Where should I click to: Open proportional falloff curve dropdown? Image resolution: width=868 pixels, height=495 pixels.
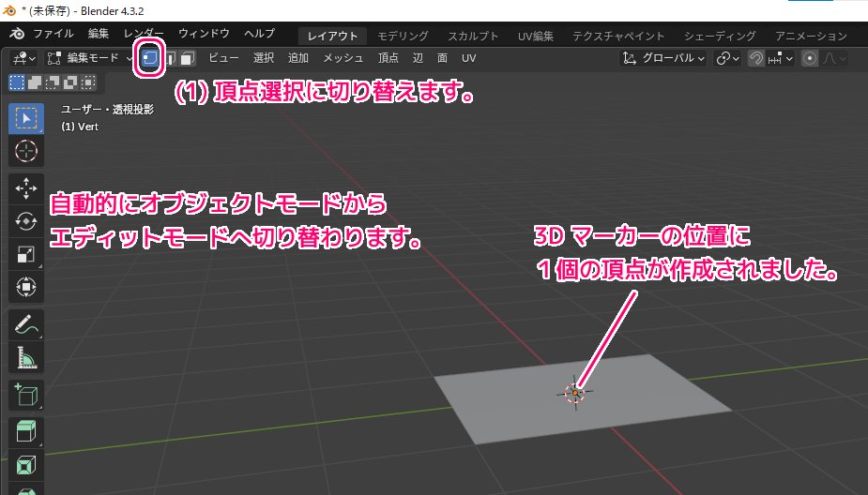click(x=833, y=58)
